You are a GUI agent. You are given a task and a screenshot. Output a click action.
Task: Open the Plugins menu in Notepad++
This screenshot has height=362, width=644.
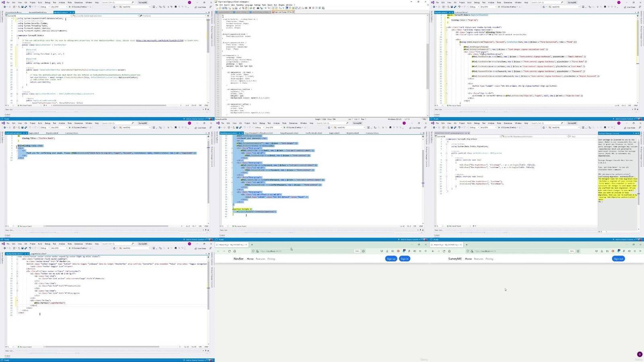coord(281,5)
